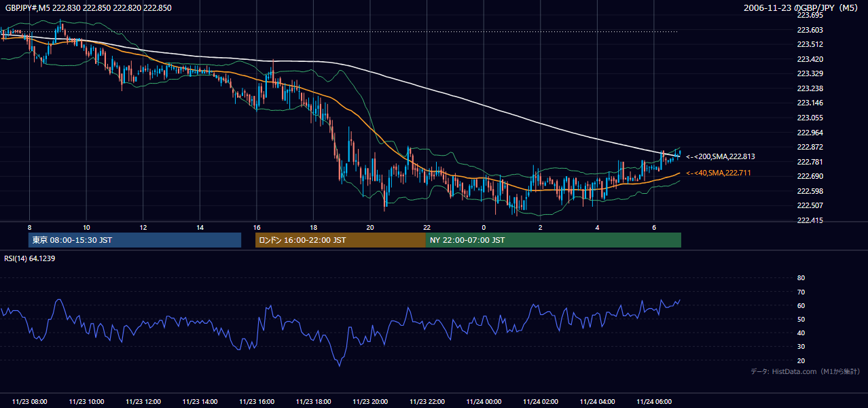This screenshot has width=868, height=408.
Task: Click the 11/23 10:00 time label
Action: [x=86, y=402]
